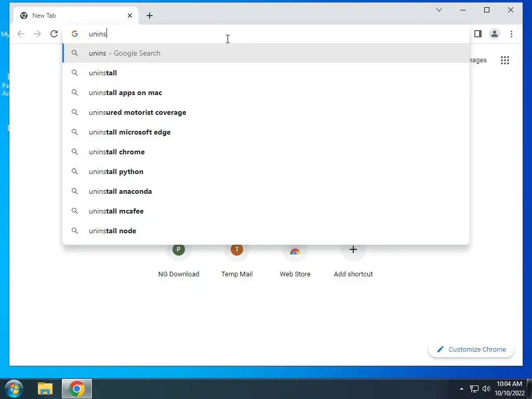This screenshot has height=399, width=532.
Task: Click the Customize Chrome button
Action: (x=471, y=350)
